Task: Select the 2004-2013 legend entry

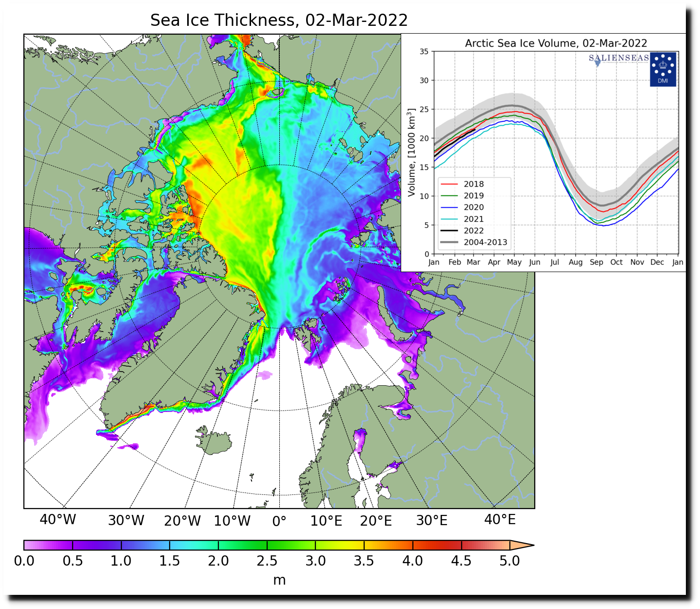Action: [473, 242]
